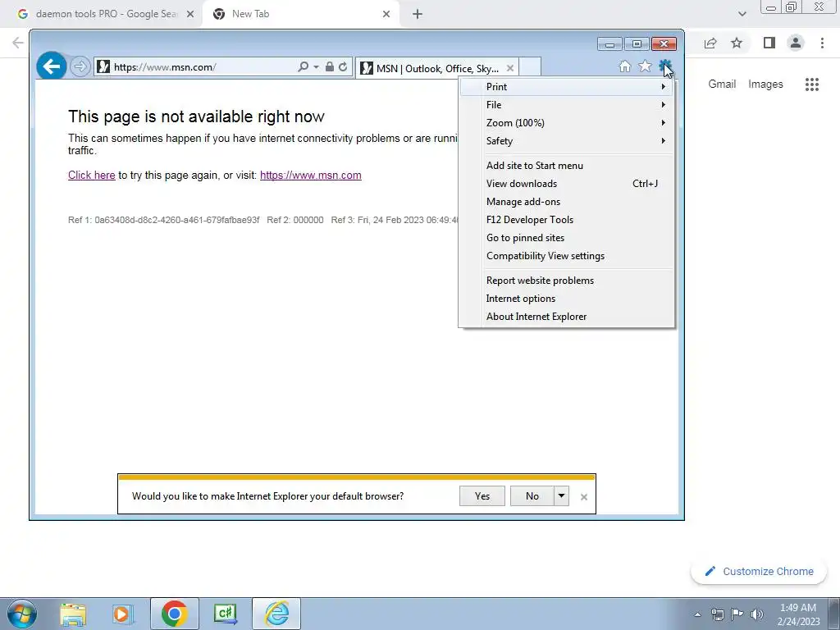This screenshot has width=840, height=630.
Task: Click the volume speaker tray icon
Action: (756, 614)
